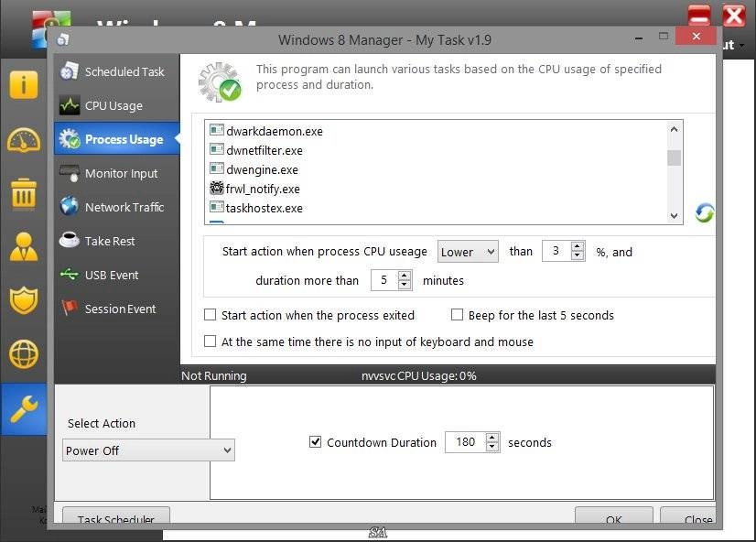
Task: Click the gear with checkmark header icon
Action: point(220,82)
